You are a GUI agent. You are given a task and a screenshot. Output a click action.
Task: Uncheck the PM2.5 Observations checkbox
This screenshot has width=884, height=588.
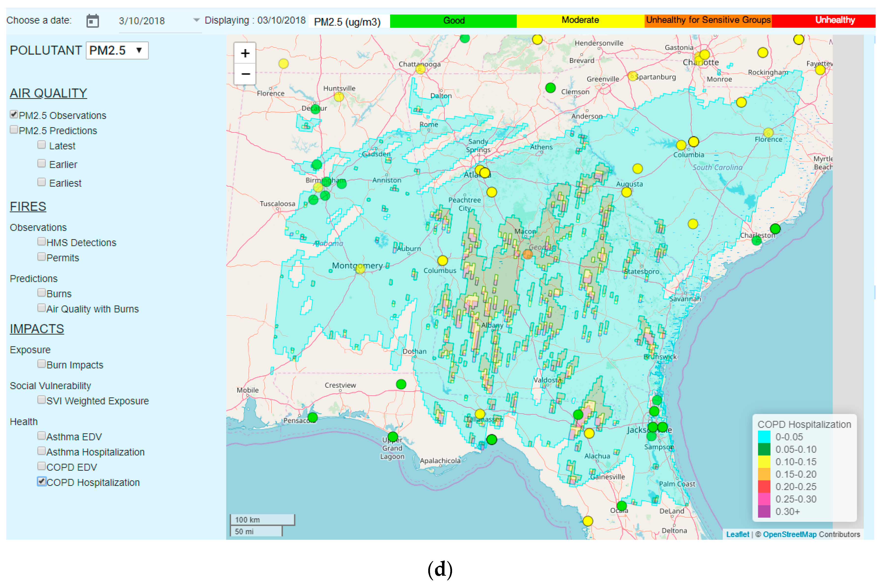click(x=14, y=114)
